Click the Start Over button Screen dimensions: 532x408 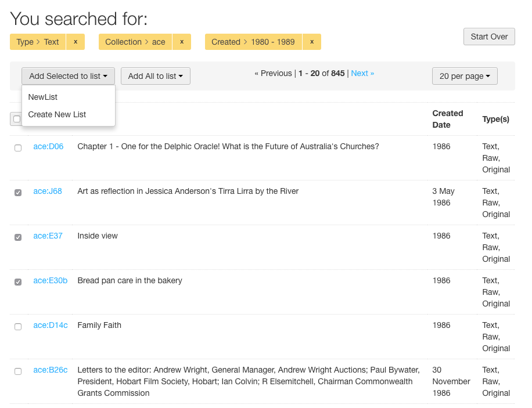coord(489,37)
